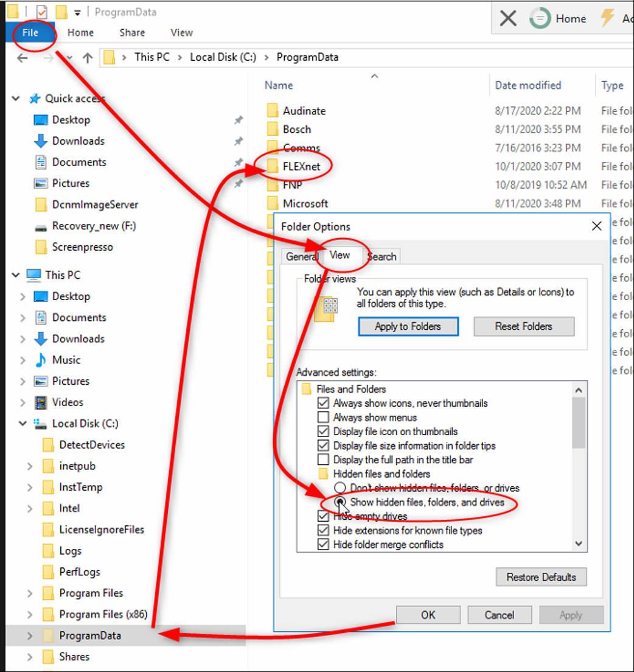
Task: Close the Folder Options dialog
Action: [x=596, y=226]
